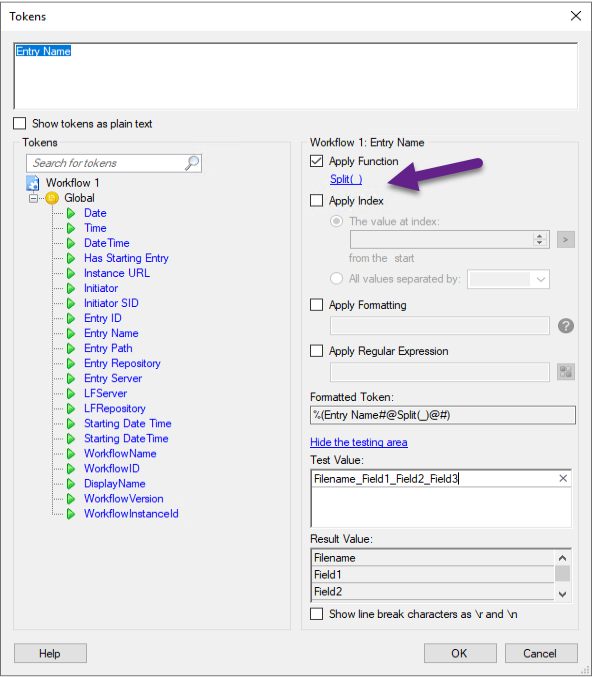Uncheck the Apply Function checkbox
Image resolution: width=594 pixels, height=677 pixels.
(316, 161)
